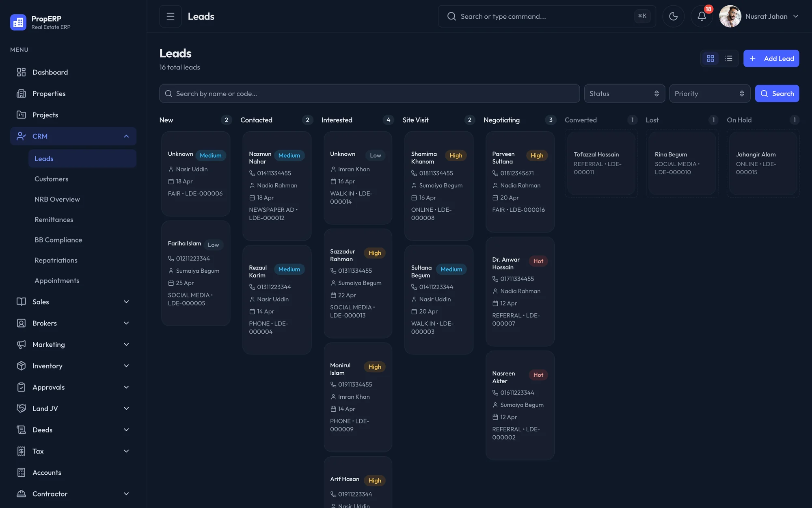The width and height of the screenshot is (812, 508).
Task: Click the Projects folder icon
Action: (21, 115)
